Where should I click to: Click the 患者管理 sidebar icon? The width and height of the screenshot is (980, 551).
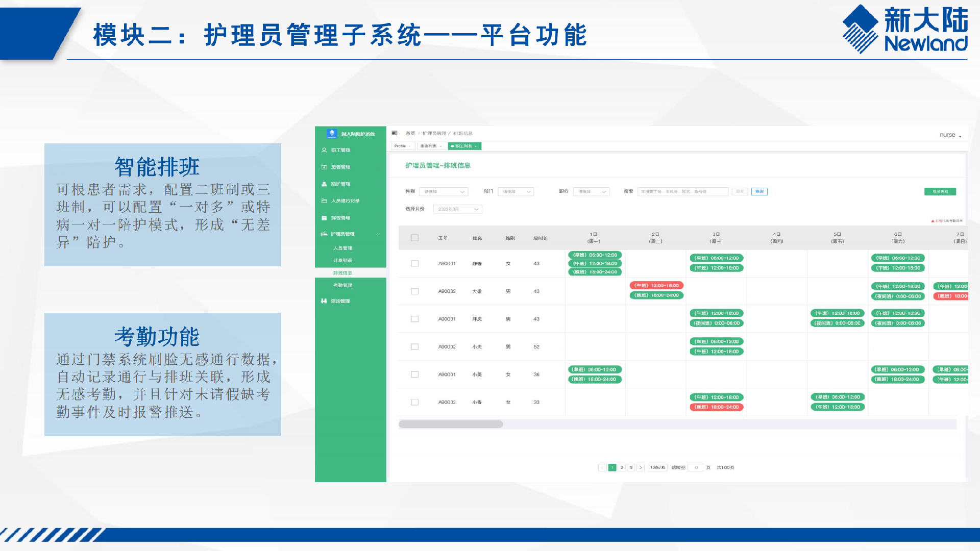click(324, 167)
